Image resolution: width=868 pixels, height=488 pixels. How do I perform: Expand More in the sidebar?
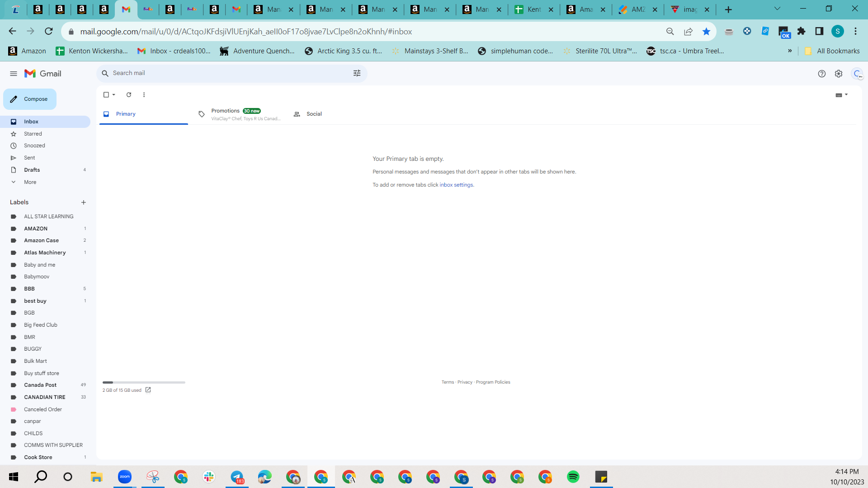click(x=30, y=182)
